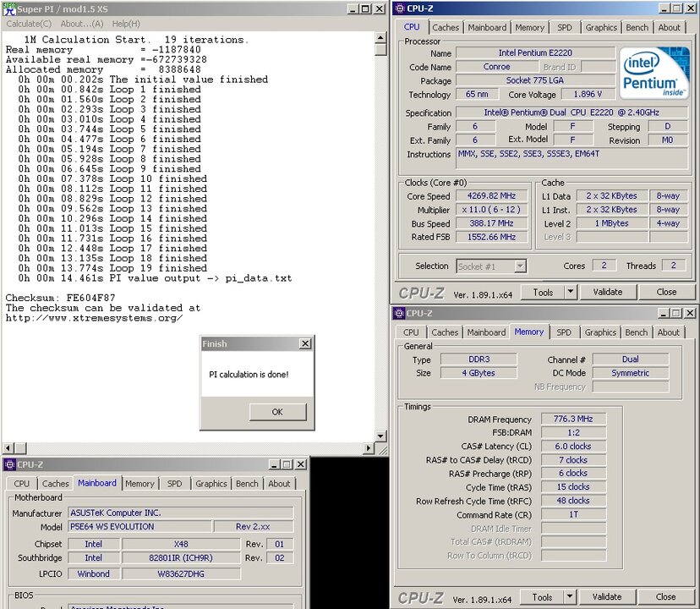
Task: Click the southbridge value 82801IR (ICH9R)
Action: pos(181,558)
